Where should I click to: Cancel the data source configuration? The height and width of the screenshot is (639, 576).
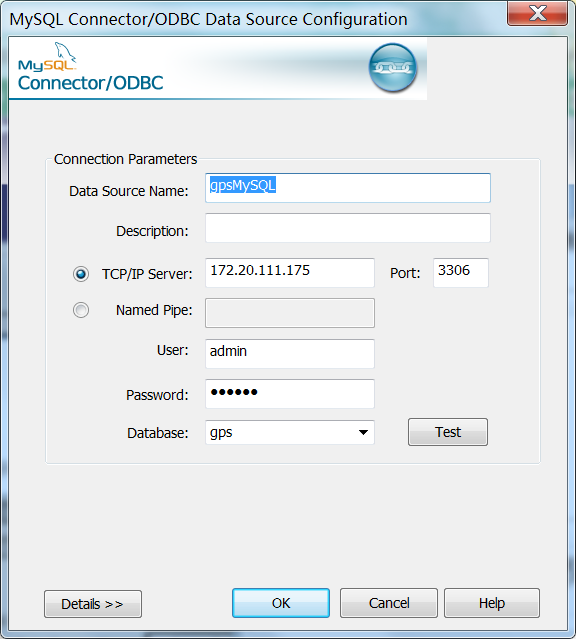pyautogui.click(x=389, y=603)
